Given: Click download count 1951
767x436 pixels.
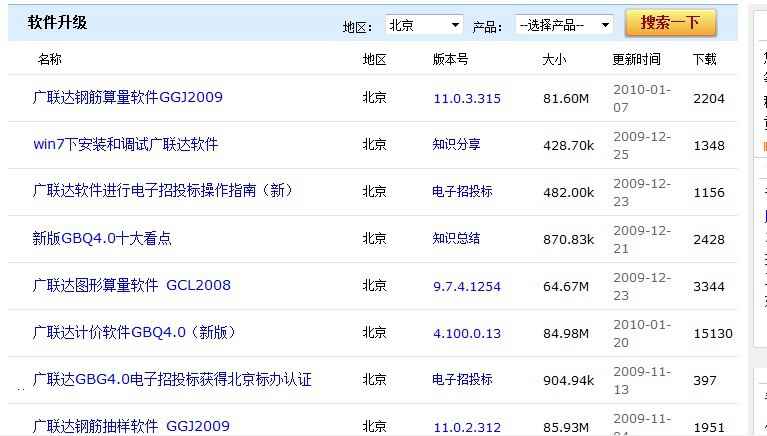Looking at the screenshot, I should pyautogui.click(x=709, y=427).
